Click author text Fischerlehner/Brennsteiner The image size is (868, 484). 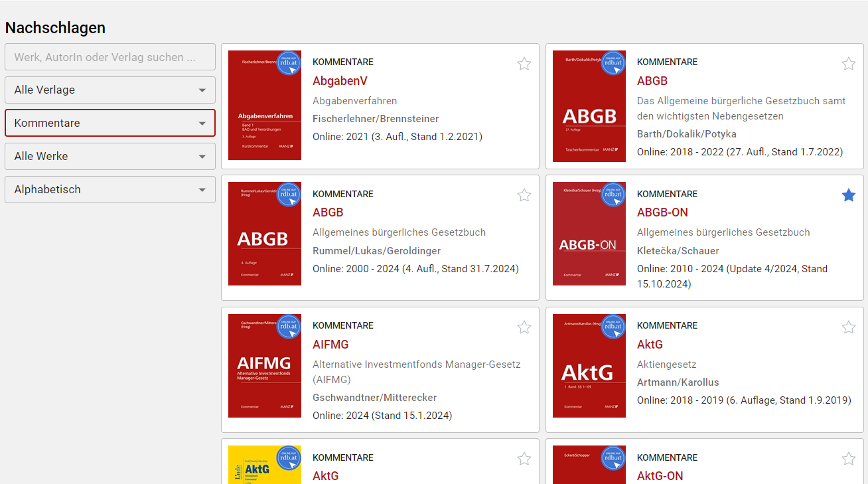376,119
